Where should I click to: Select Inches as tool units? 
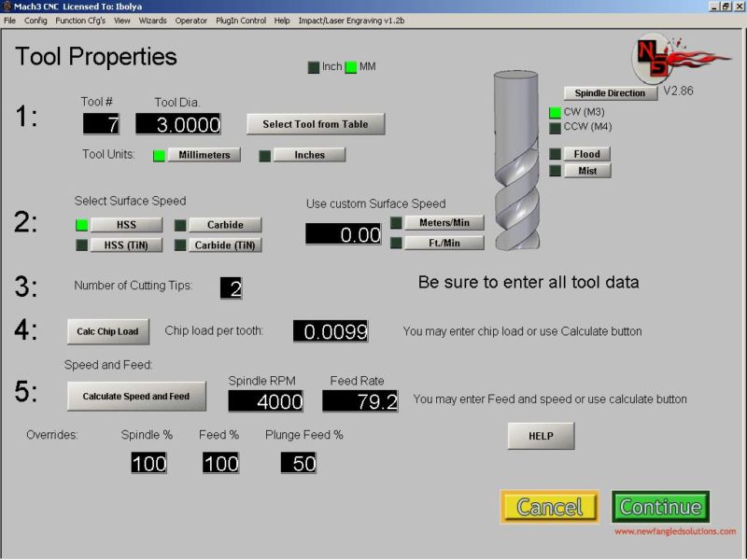click(x=309, y=155)
